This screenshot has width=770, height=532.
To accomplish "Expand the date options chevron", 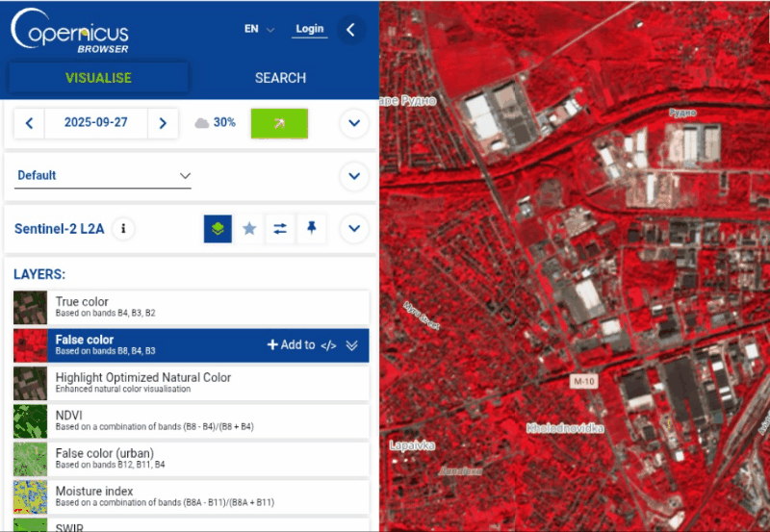I will pyautogui.click(x=354, y=123).
